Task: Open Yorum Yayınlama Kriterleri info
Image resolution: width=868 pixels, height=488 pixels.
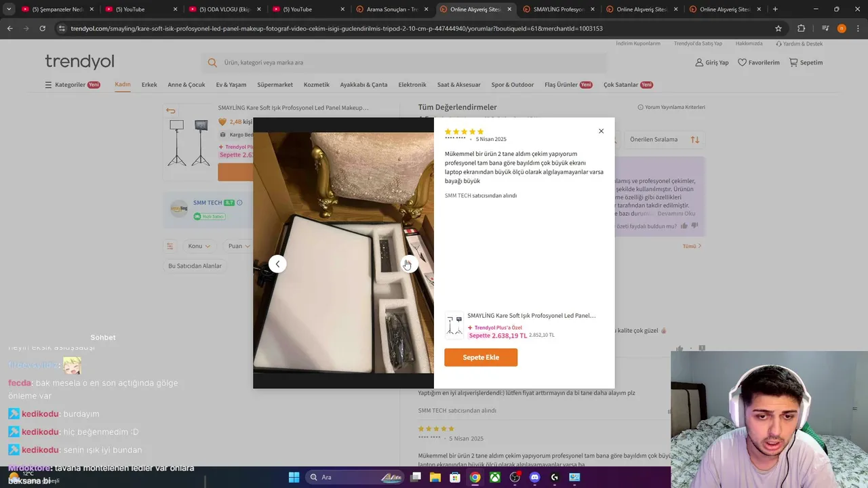Action: (671, 107)
